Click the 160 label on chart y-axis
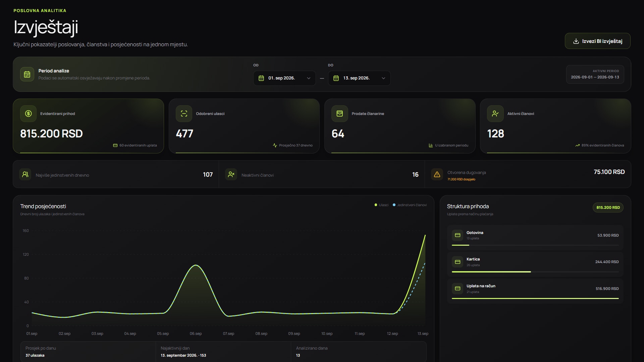 pos(25,231)
